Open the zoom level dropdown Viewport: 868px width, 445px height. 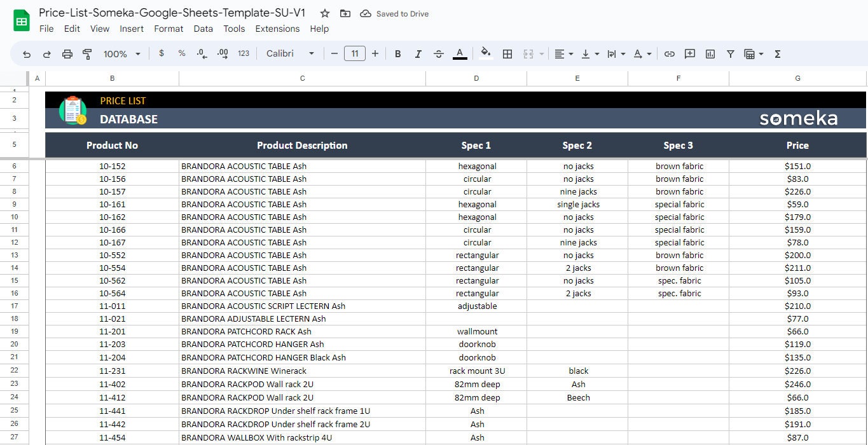click(x=121, y=53)
